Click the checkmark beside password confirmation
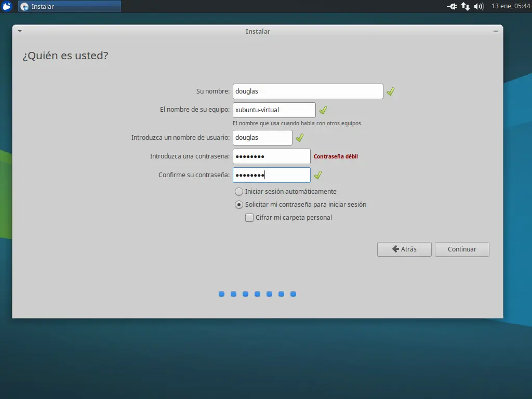The height and width of the screenshot is (399, 532). pos(318,175)
